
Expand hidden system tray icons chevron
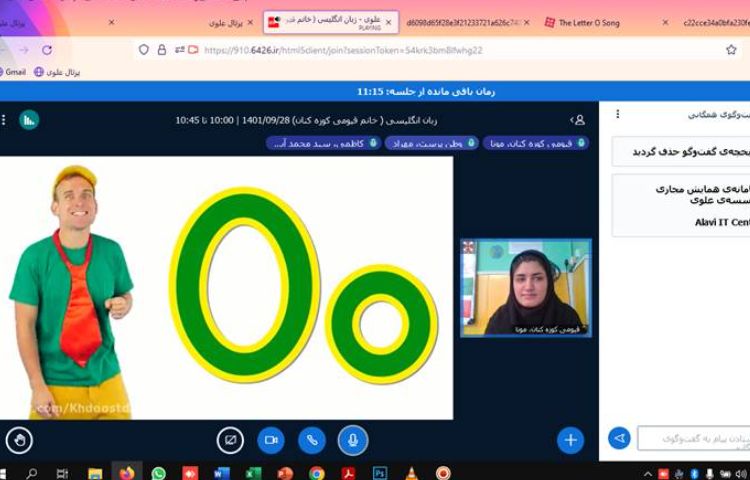[x=647, y=474]
